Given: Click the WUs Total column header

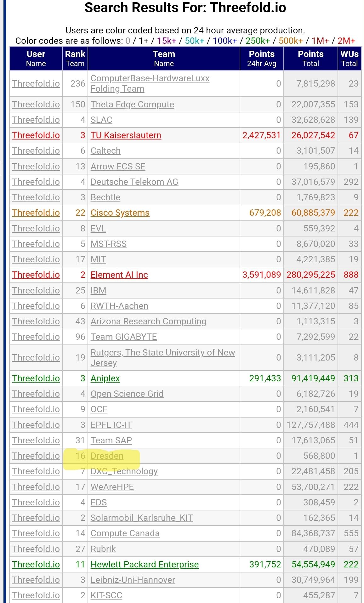Looking at the screenshot, I should click(x=350, y=59).
